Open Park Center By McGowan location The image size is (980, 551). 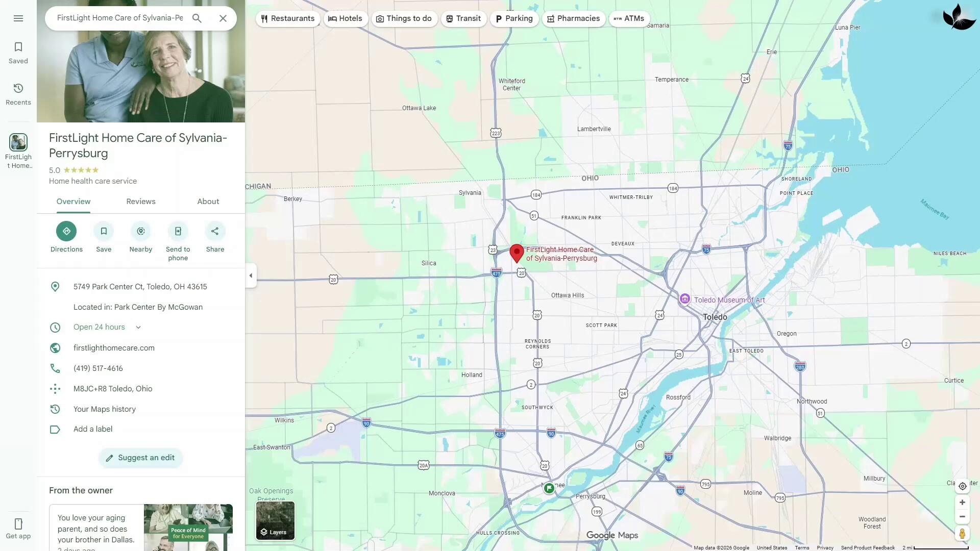138,307
